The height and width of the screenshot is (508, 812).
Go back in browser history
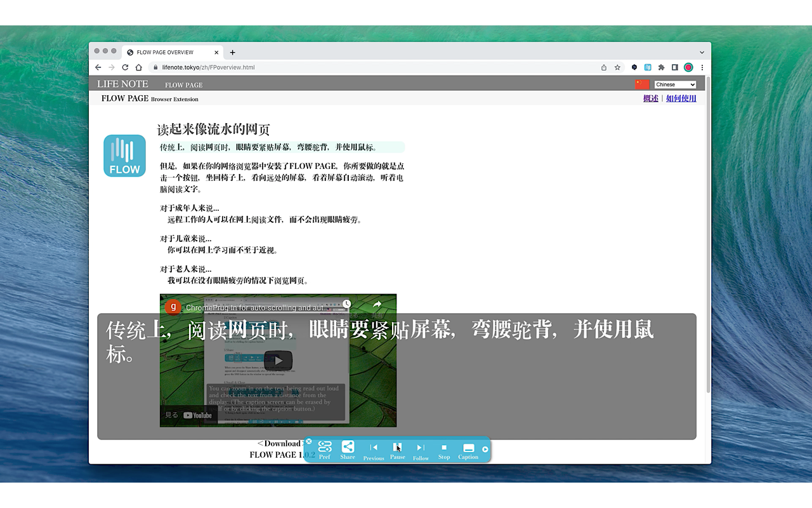click(98, 67)
